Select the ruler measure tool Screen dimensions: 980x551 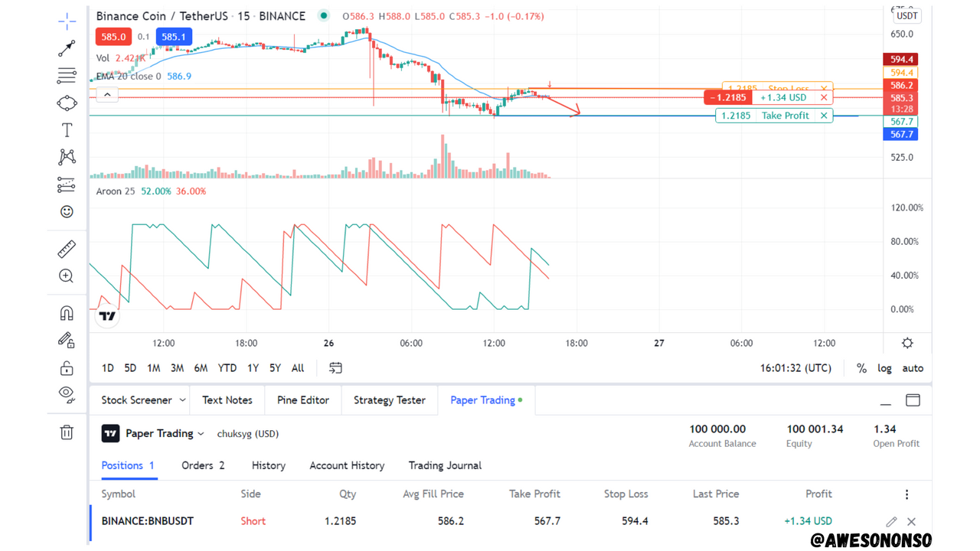pyautogui.click(x=67, y=249)
